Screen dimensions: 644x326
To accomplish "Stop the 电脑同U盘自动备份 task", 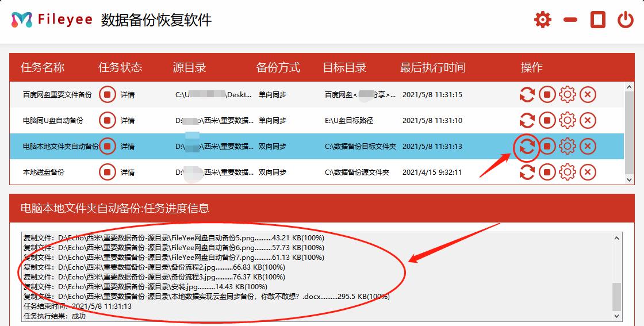I will click(x=547, y=120).
